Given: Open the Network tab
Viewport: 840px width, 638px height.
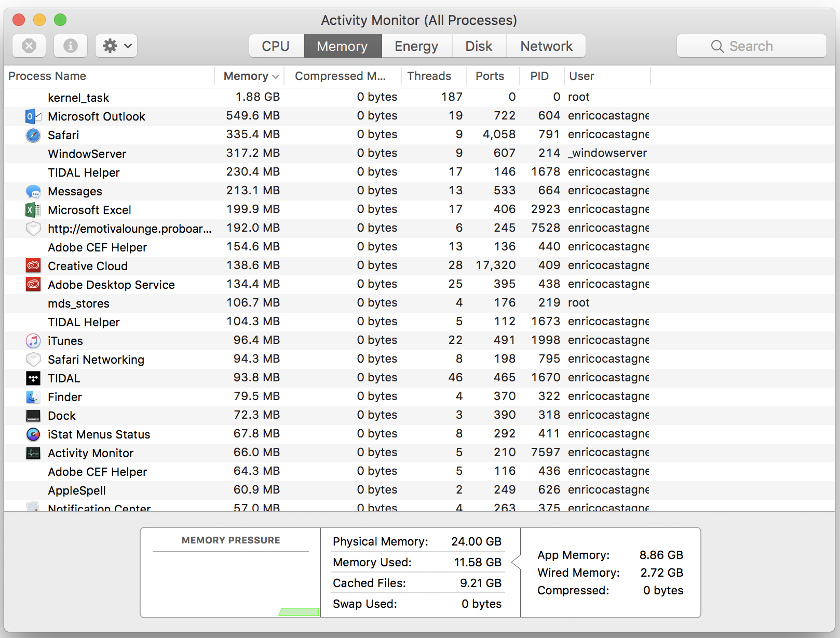Looking at the screenshot, I should point(546,46).
